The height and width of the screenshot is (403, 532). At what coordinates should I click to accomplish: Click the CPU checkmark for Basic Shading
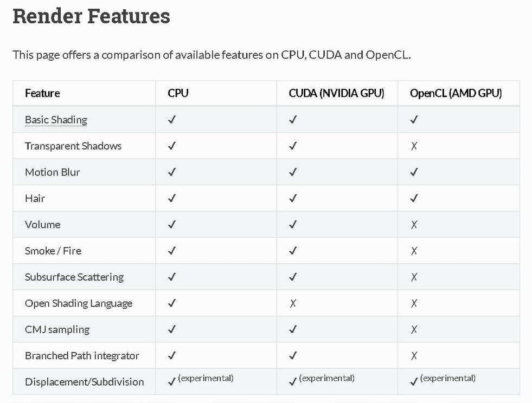tap(172, 120)
